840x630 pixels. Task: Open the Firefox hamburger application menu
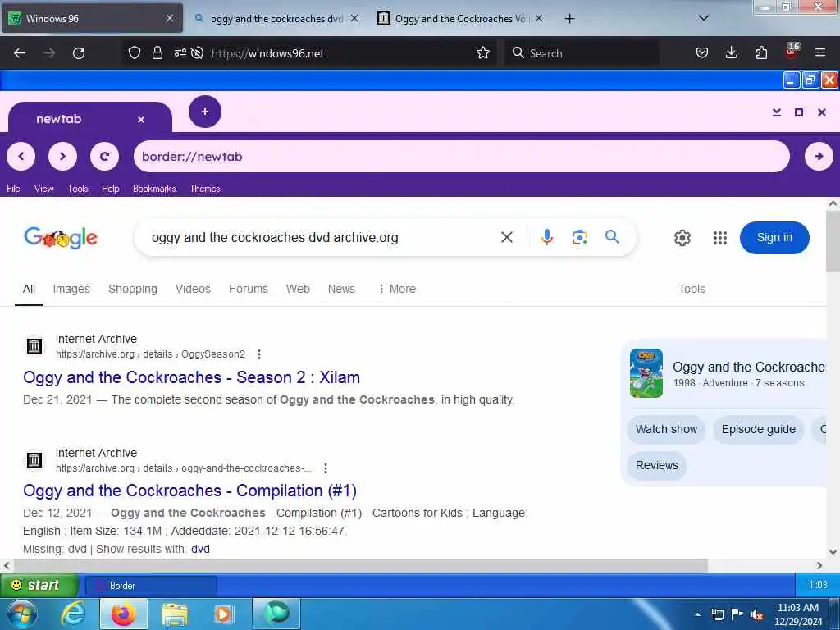[820, 52]
